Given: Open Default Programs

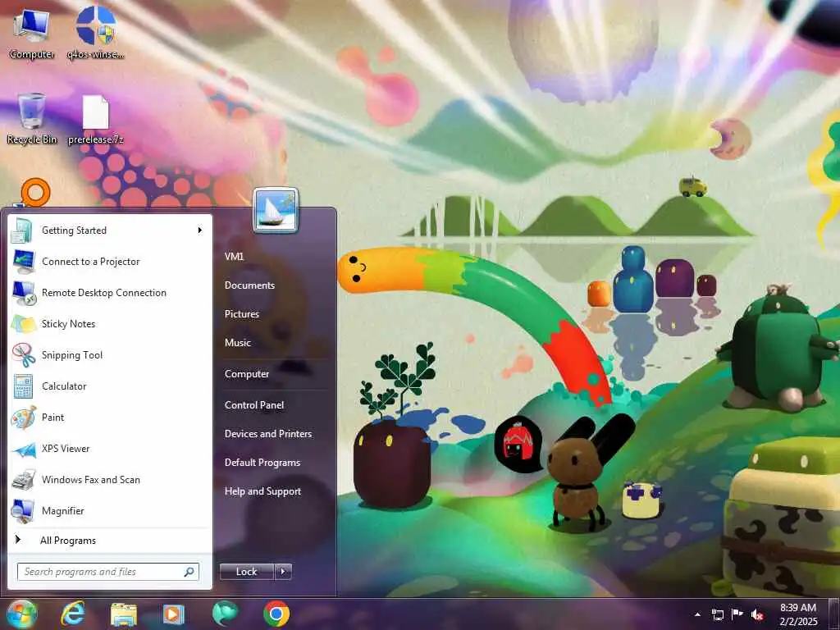Looking at the screenshot, I should [262, 463].
